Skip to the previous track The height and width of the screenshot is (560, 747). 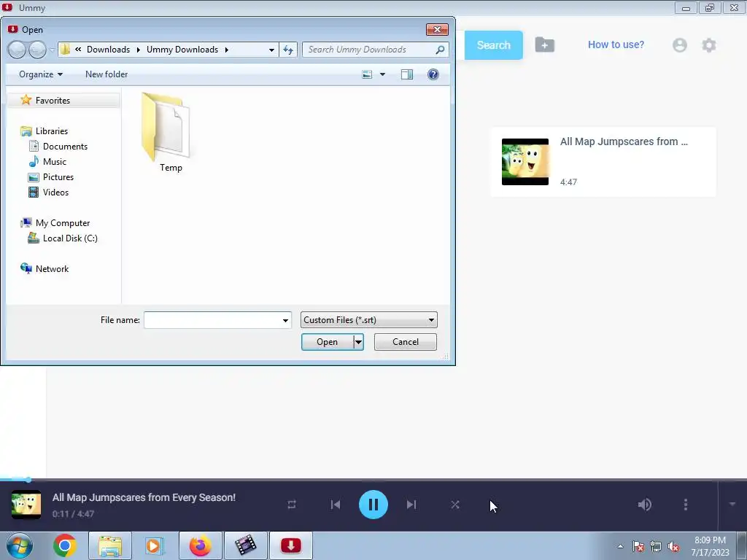coord(336,505)
